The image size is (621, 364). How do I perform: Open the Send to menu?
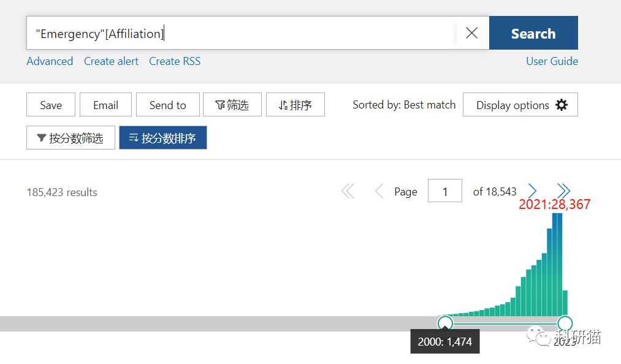pyautogui.click(x=168, y=105)
